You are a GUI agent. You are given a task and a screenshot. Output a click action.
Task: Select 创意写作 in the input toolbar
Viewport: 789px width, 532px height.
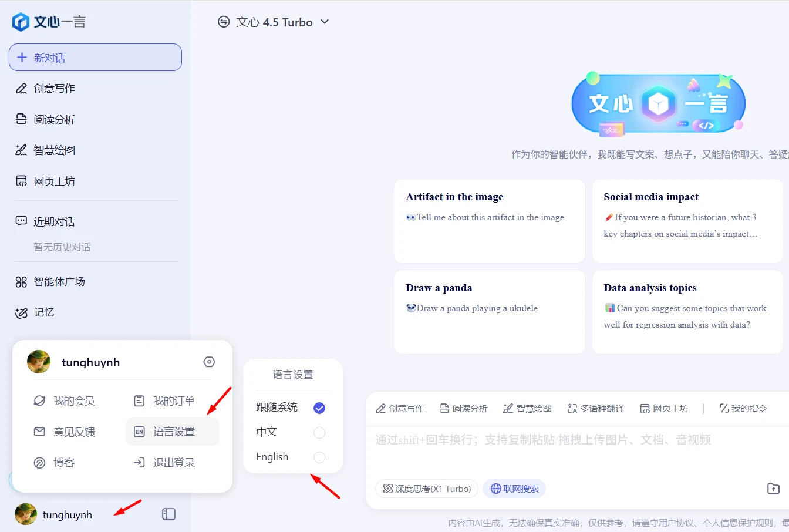[x=400, y=409]
